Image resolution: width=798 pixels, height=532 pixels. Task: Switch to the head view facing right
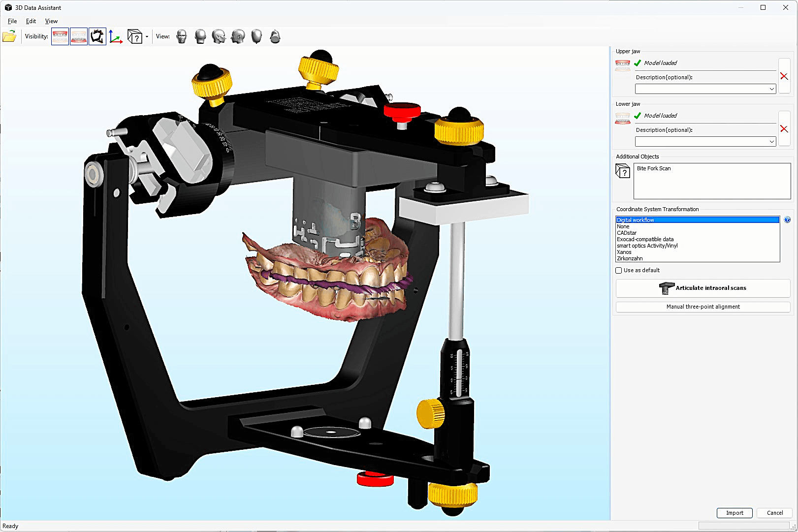[219, 36]
